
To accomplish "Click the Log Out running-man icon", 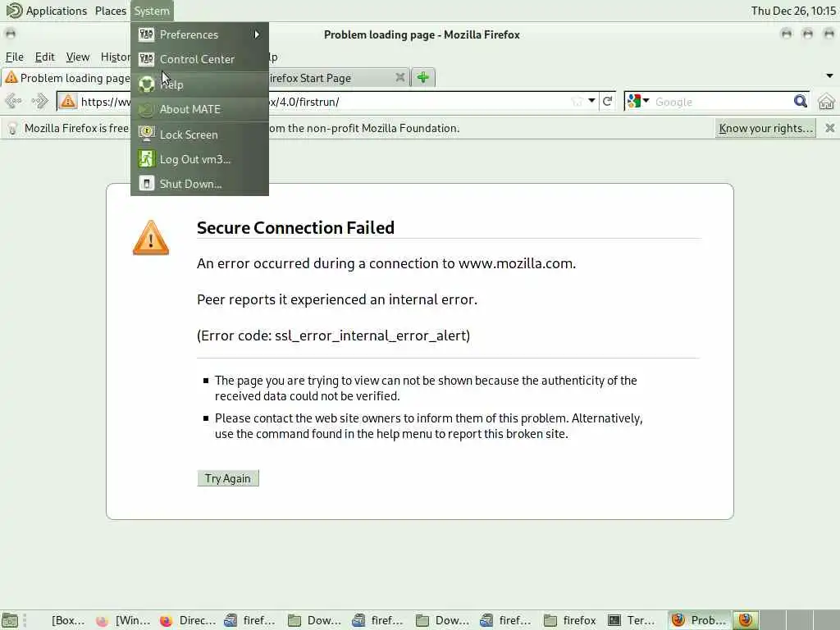I will [x=146, y=159].
